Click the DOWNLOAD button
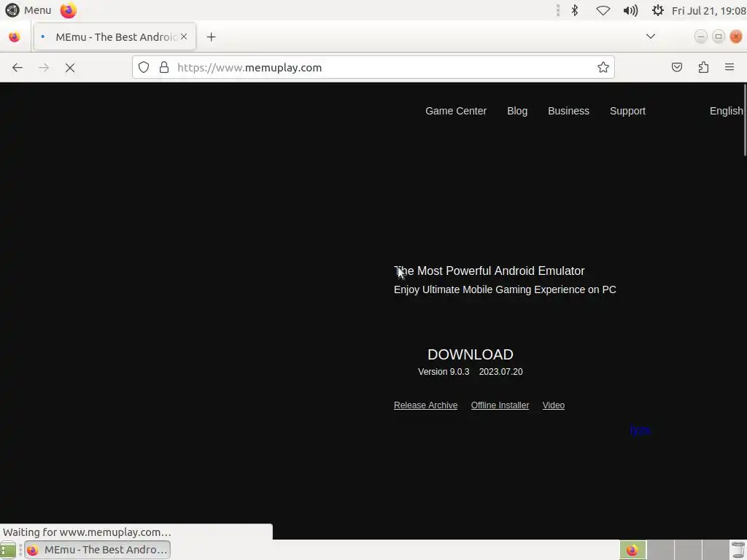The height and width of the screenshot is (560, 747). (471, 355)
